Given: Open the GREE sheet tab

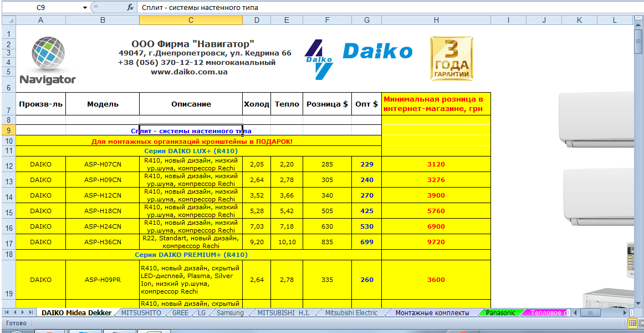Looking at the screenshot, I should click(180, 313).
